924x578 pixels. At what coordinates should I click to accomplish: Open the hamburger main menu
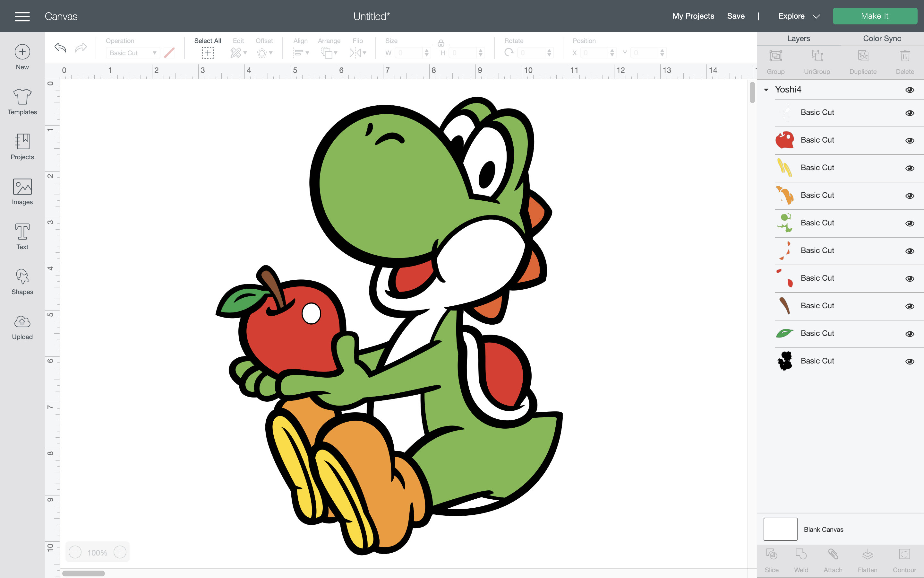(22, 16)
